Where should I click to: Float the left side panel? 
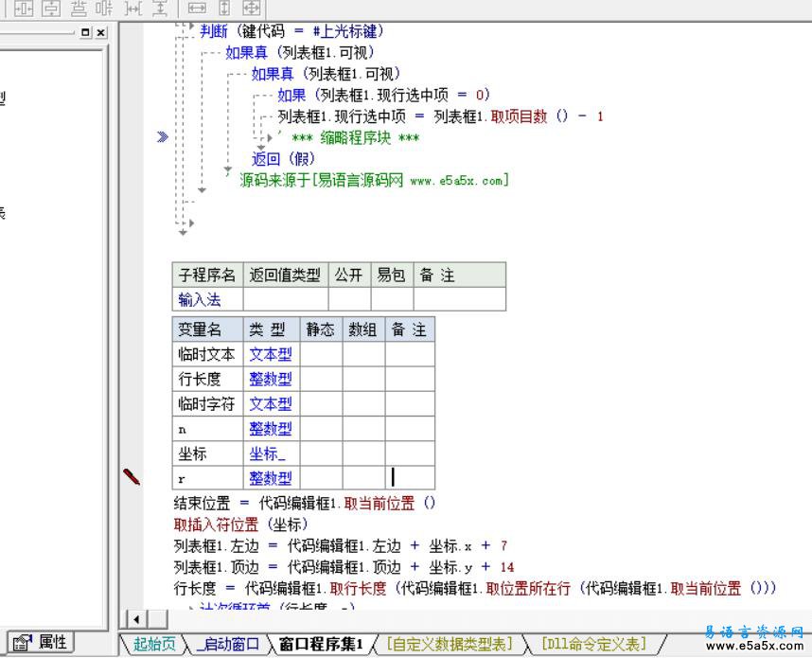coord(85,32)
